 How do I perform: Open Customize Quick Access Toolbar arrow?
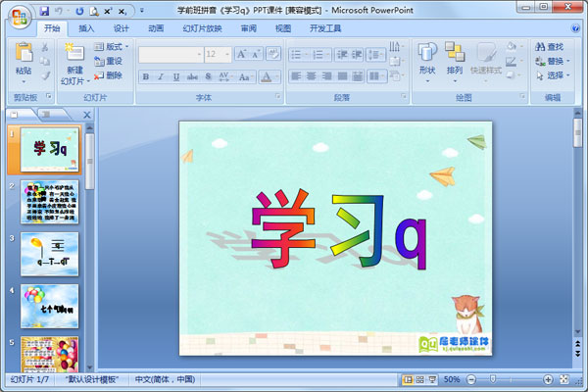142,11
